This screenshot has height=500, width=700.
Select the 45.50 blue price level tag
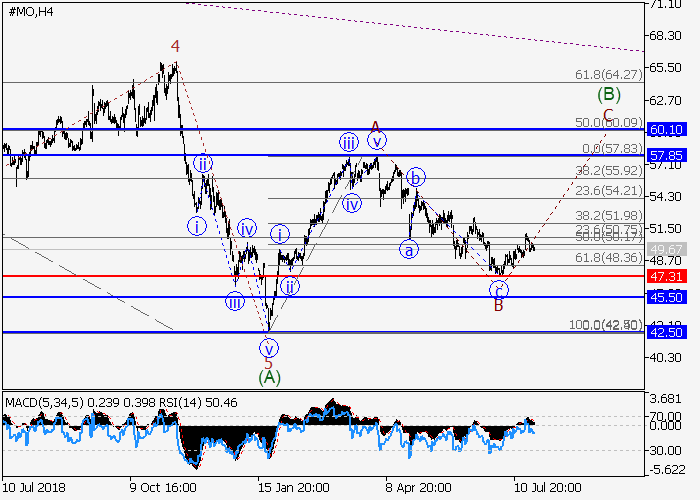(x=666, y=297)
